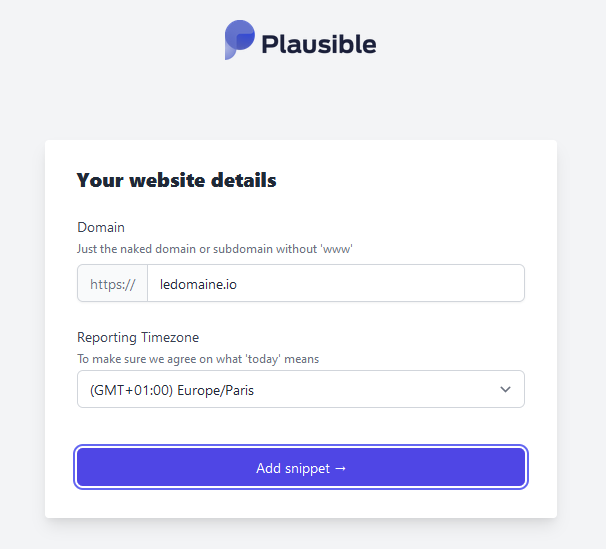Select the (GMT+01:00) Europe/Paris timezone value

172,390
